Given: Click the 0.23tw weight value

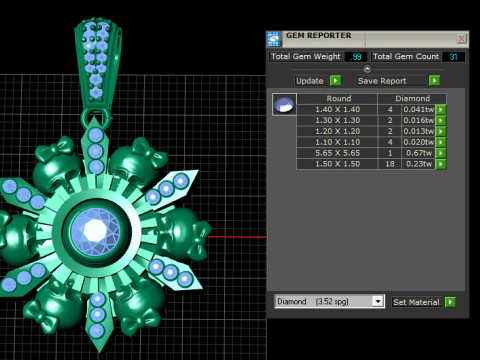Looking at the screenshot, I should (x=419, y=164).
